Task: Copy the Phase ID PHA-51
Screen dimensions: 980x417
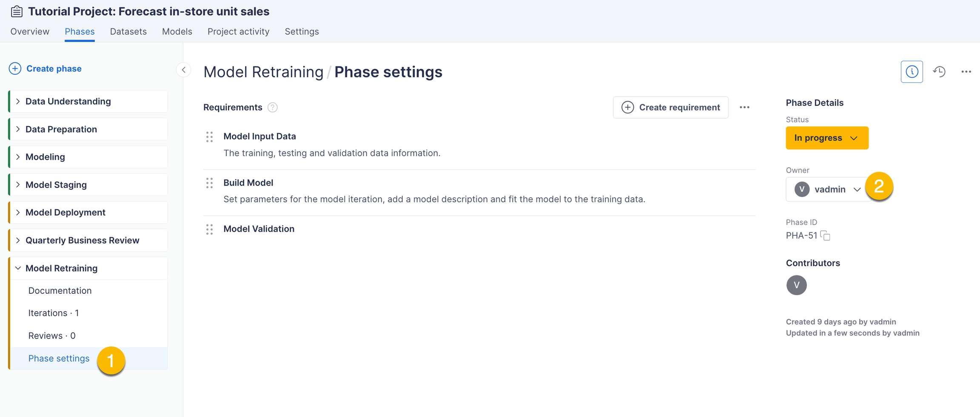Action: [x=826, y=235]
